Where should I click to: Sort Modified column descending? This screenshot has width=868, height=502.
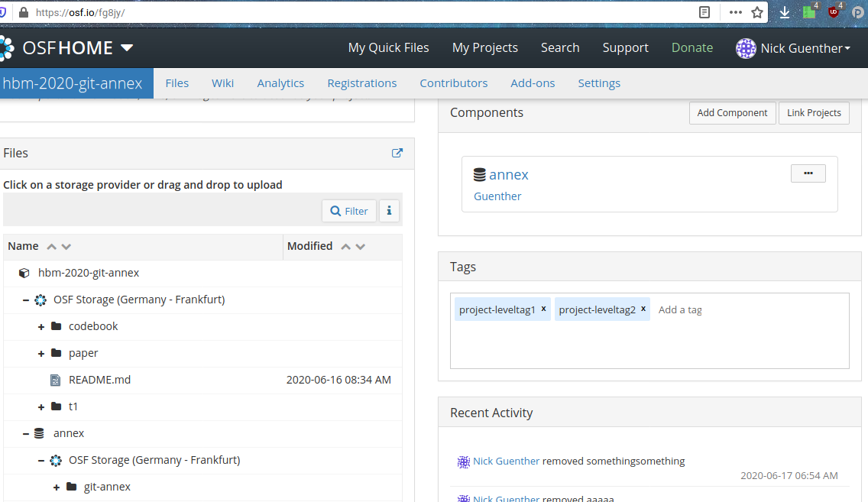pos(361,246)
